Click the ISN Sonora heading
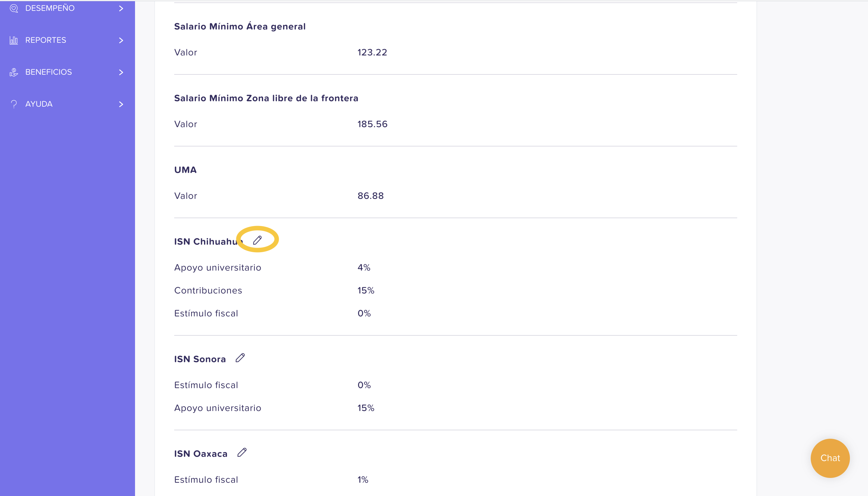 pos(200,359)
